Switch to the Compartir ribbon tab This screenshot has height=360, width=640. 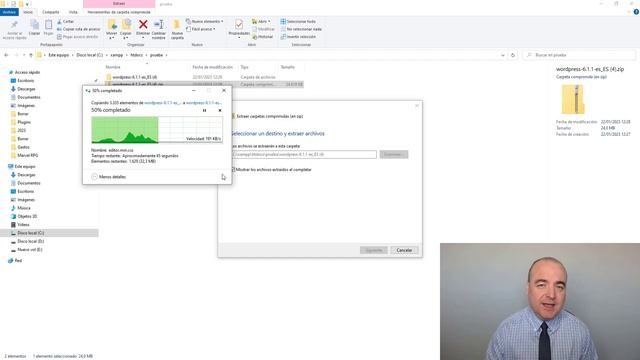click(51, 12)
